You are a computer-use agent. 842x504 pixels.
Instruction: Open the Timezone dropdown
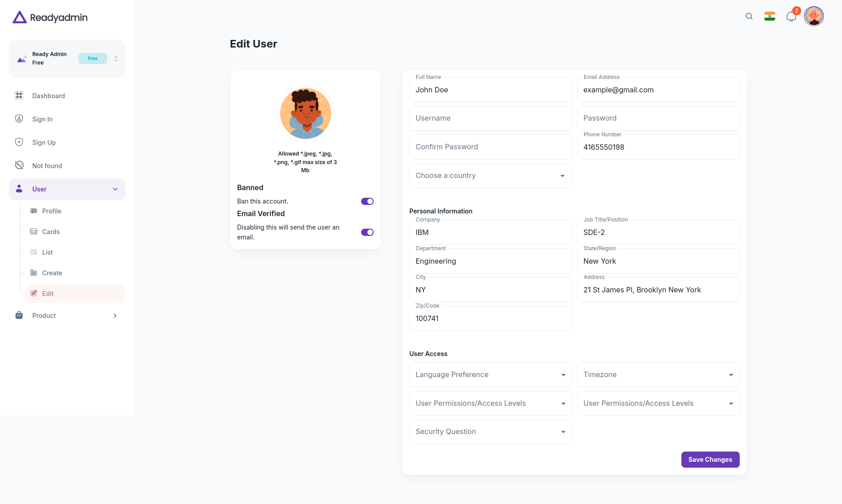coord(658,375)
